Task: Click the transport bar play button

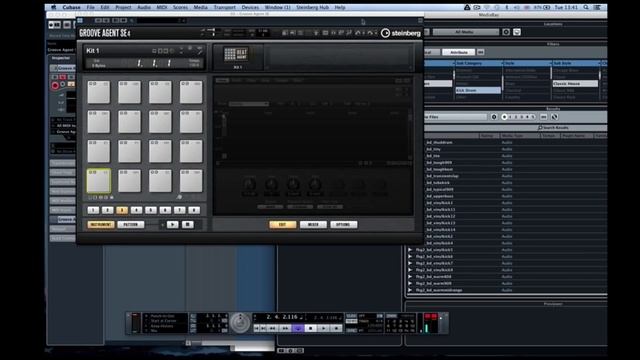Action: pos(323,328)
